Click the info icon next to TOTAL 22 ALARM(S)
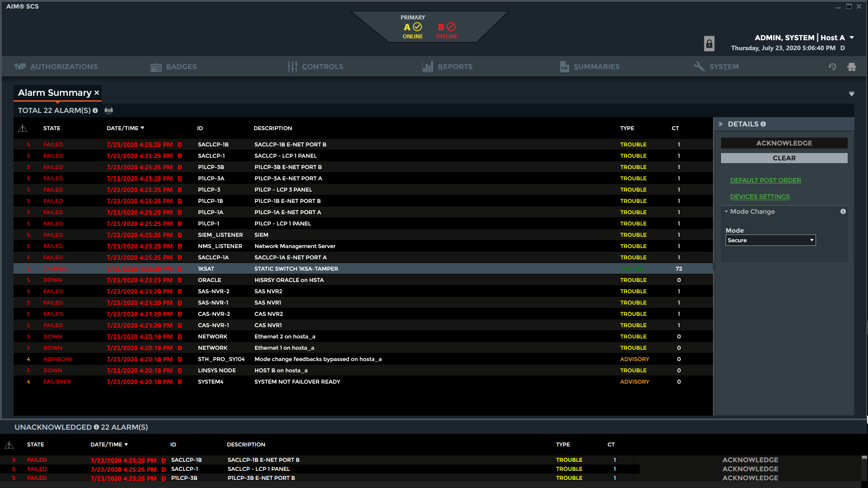 pos(95,111)
